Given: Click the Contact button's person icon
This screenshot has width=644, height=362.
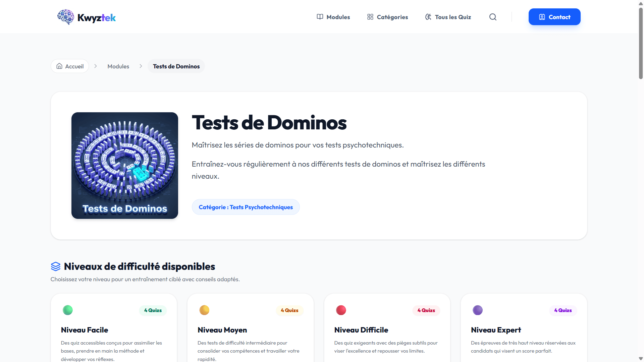Looking at the screenshot, I should [542, 17].
